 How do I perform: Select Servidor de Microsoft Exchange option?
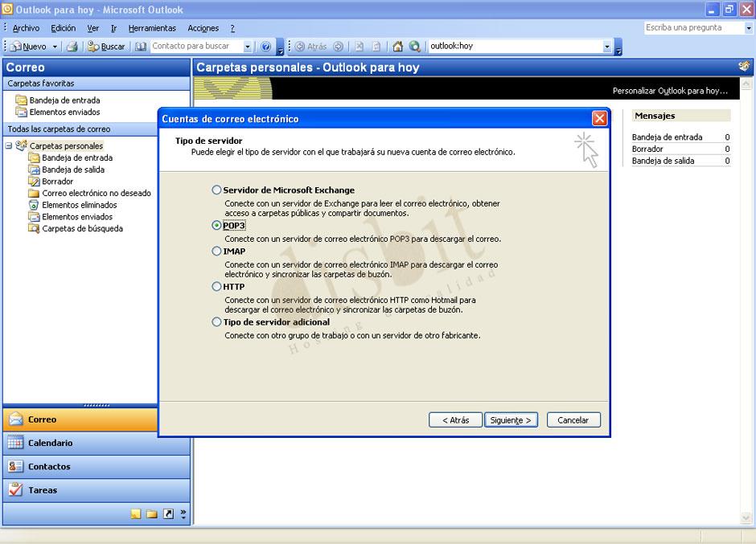tap(216, 190)
